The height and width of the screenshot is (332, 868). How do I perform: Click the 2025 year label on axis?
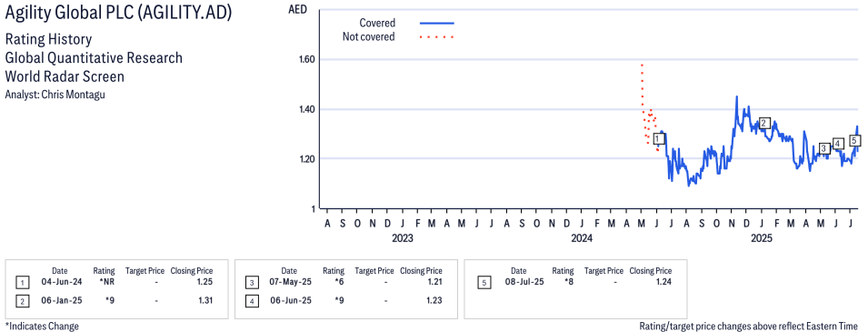pos(761,238)
